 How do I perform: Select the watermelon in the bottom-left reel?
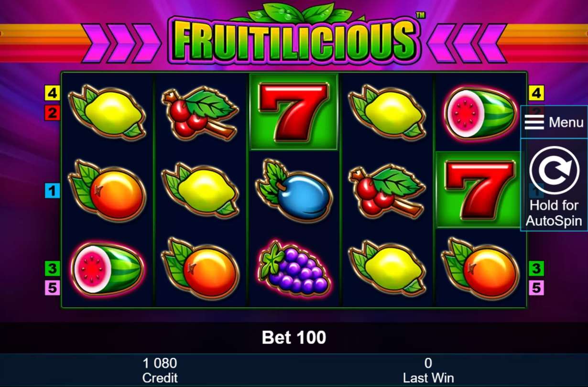click(x=107, y=268)
